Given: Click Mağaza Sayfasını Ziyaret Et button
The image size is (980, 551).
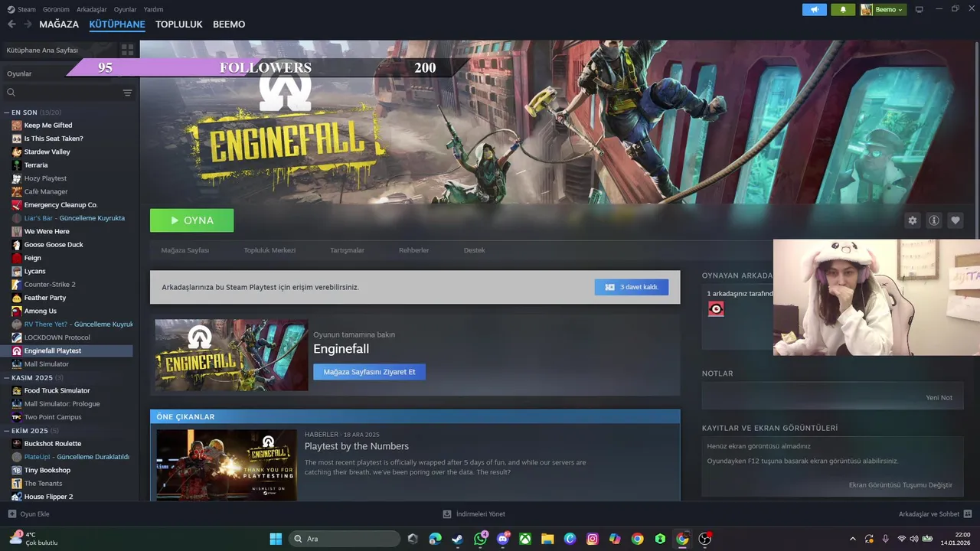Looking at the screenshot, I should [369, 372].
